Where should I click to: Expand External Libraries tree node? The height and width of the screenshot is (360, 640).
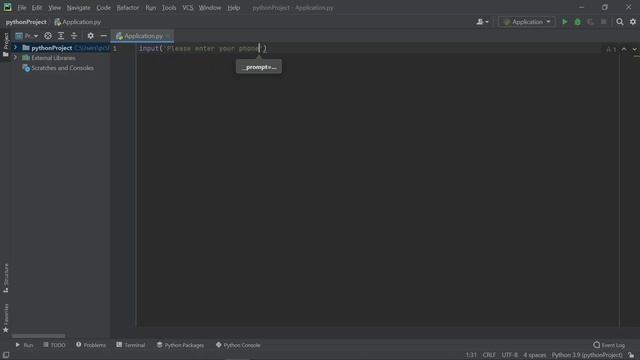[16, 58]
